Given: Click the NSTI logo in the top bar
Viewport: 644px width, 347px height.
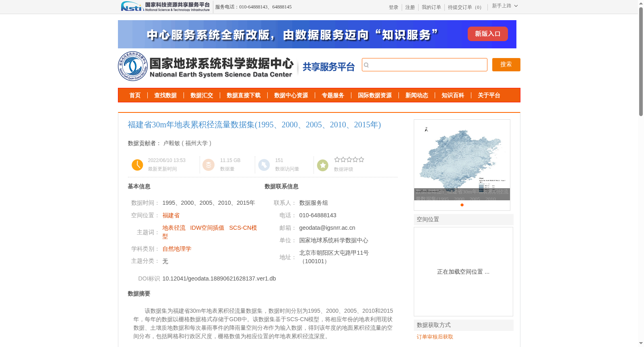Looking at the screenshot, I should pos(165,6).
